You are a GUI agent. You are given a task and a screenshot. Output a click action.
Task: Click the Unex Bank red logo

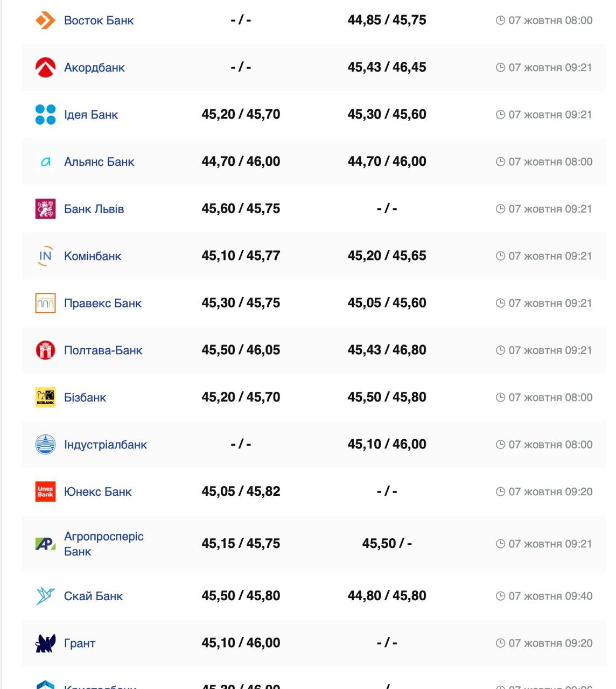(45, 491)
